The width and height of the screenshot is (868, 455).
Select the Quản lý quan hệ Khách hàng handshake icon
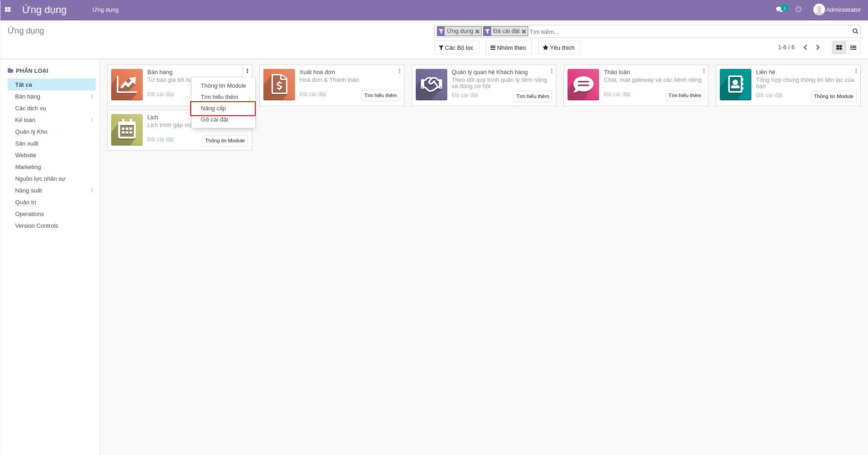tap(431, 84)
